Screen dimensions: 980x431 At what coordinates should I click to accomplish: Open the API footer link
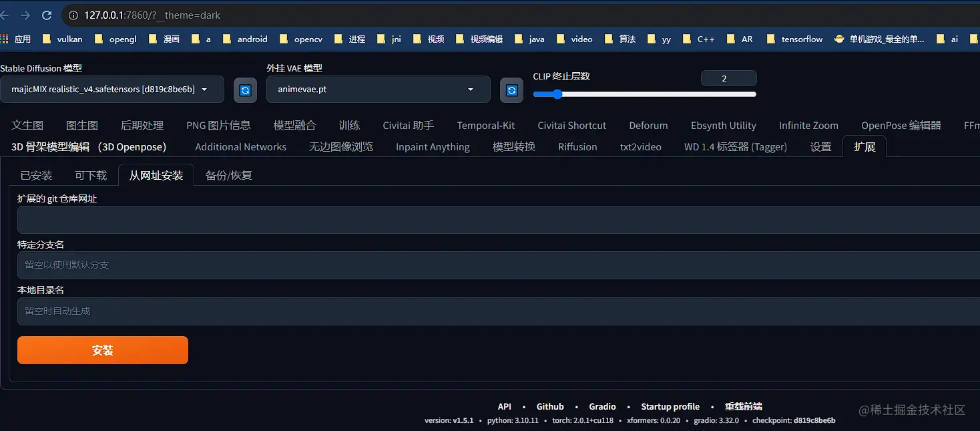(x=505, y=406)
